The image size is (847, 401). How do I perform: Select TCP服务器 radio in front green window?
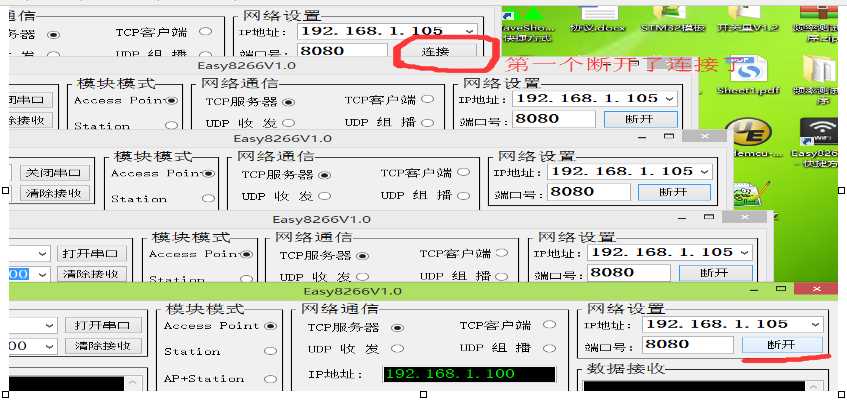398,328
